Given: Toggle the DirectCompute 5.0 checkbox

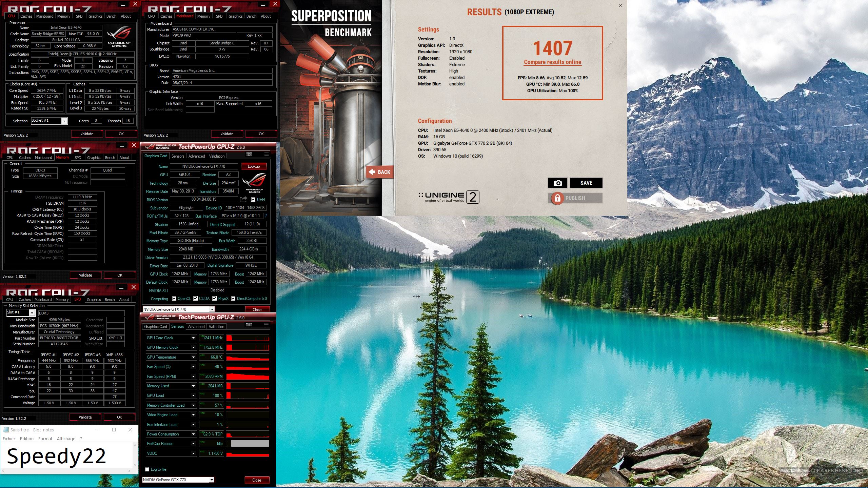Looking at the screenshot, I should (x=233, y=299).
